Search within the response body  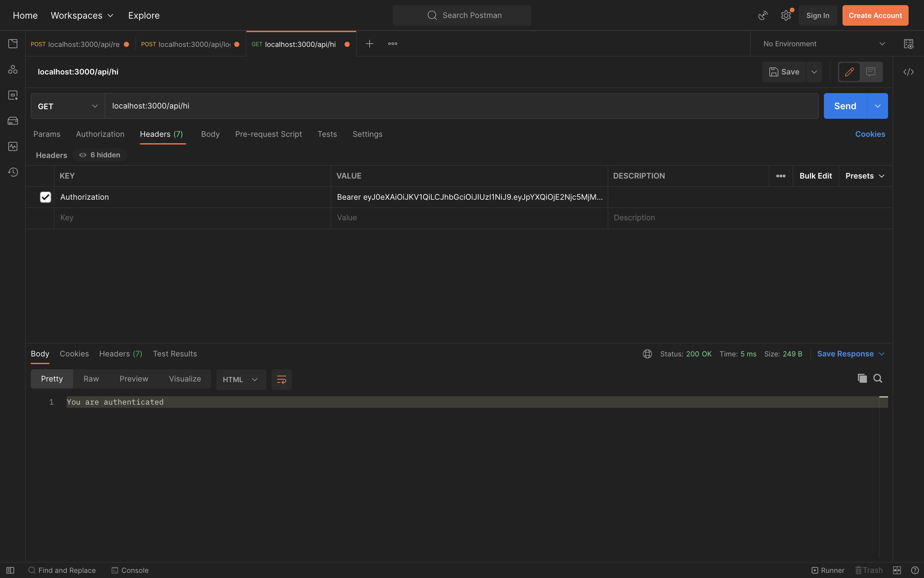click(x=878, y=379)
